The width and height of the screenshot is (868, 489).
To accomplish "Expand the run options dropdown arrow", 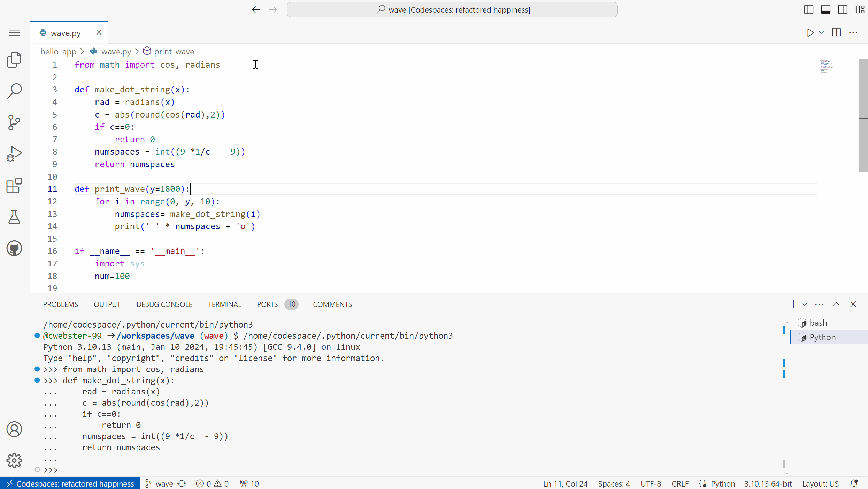I will [821, 33].
